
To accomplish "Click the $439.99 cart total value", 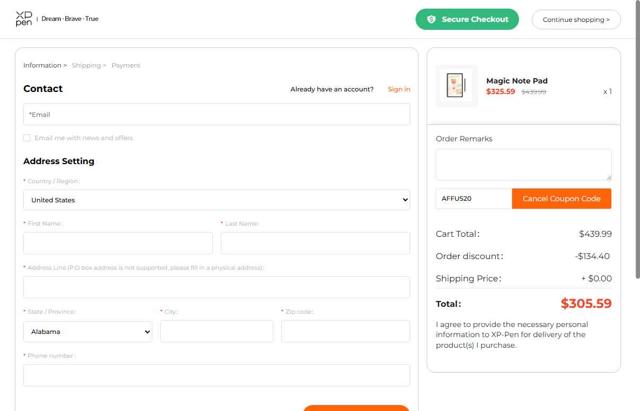I will pyautogui.click(x=595, y=234).
